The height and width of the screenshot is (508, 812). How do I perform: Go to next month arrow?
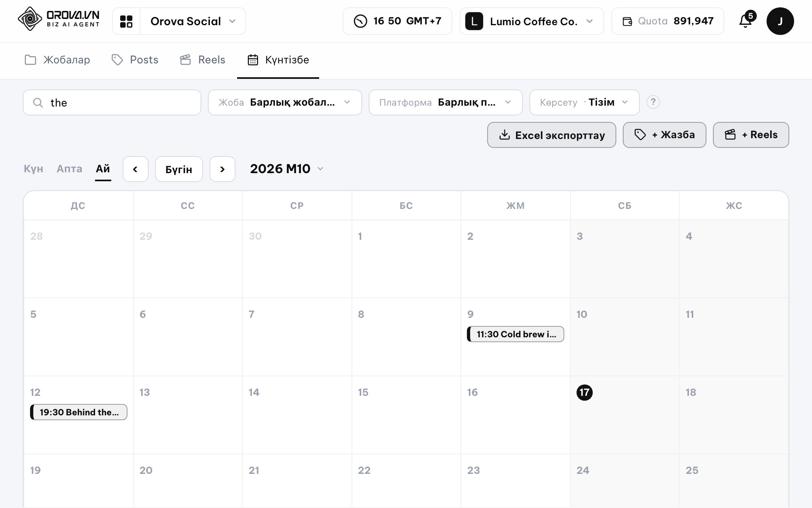click(x=222, y=169)
